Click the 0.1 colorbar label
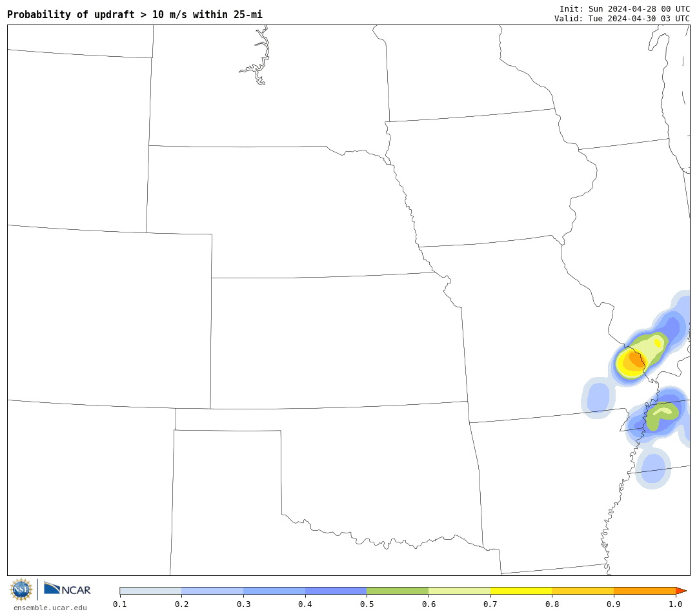This screenshot has height=616, width=697. [x=120, y=604]
